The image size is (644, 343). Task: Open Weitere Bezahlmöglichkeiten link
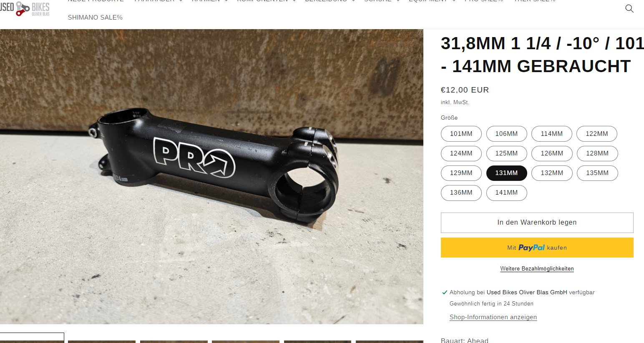(537, 269)
